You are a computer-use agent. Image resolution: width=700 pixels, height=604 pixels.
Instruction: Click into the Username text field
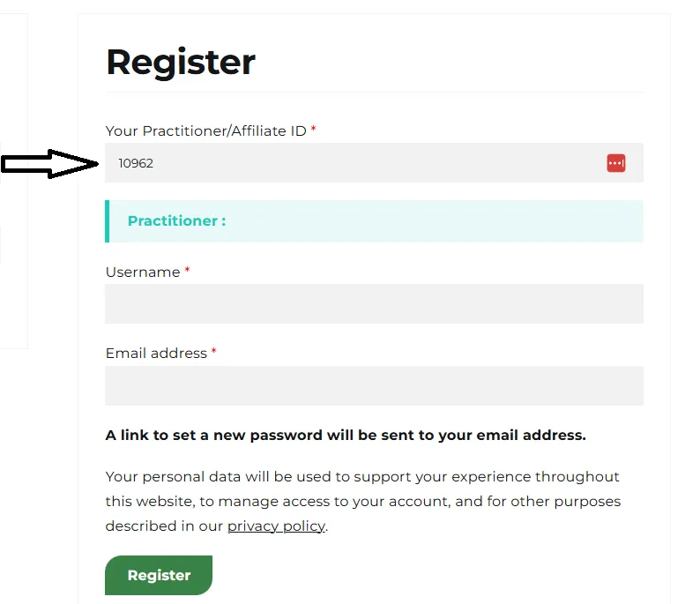(374, 303)
